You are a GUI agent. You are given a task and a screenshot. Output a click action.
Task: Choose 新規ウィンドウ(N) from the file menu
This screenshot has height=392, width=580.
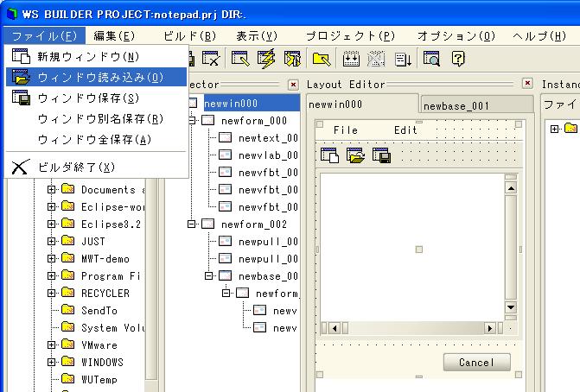click(96, 56)
